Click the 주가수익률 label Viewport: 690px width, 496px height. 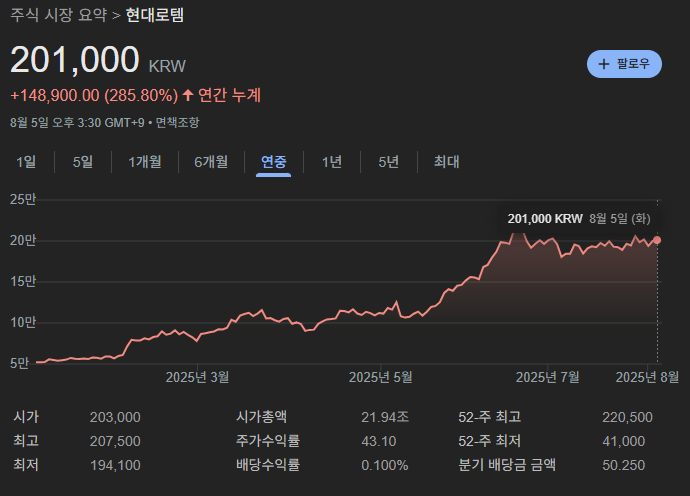click(268, 441)
